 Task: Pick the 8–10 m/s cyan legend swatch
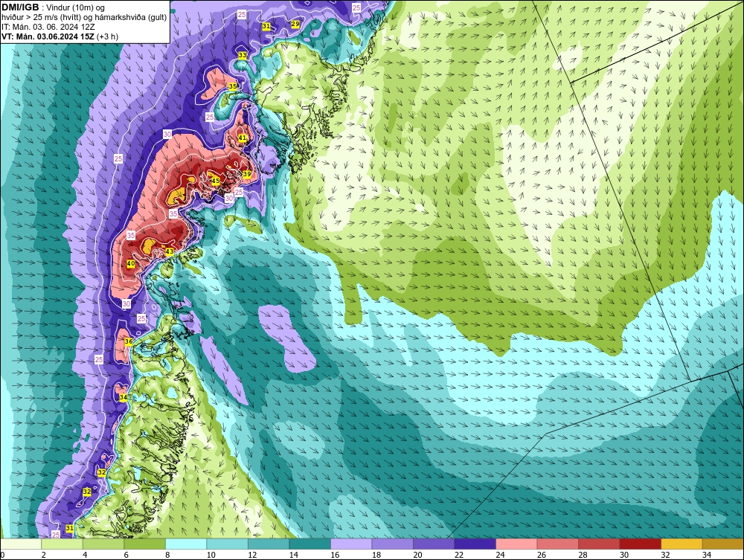pyautogui.click(x=186, y=544)
